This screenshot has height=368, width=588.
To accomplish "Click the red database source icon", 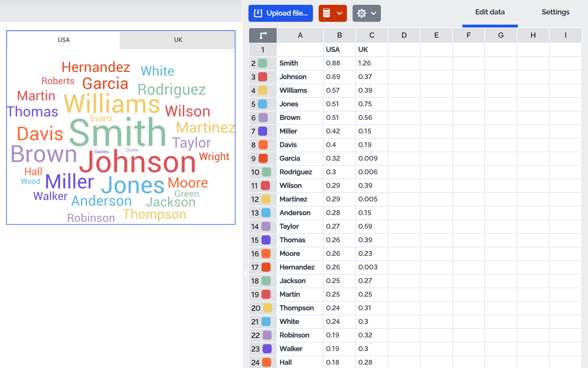I will pyautogui.click(x=327, y=13).
